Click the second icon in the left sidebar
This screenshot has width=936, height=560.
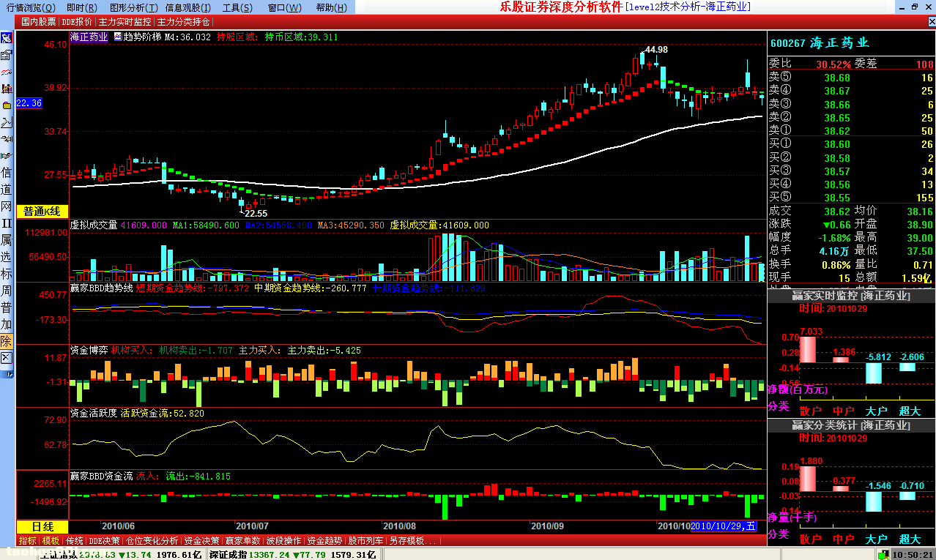(x=7, y=55)
